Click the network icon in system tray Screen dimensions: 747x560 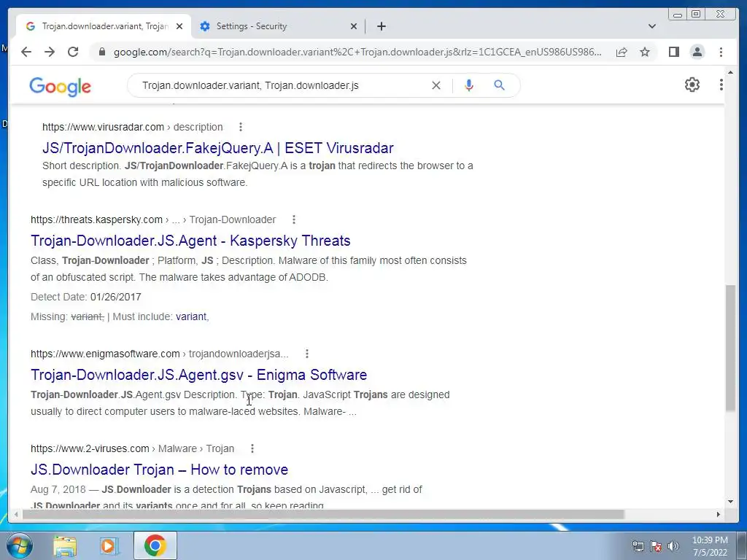pos(638,546)
